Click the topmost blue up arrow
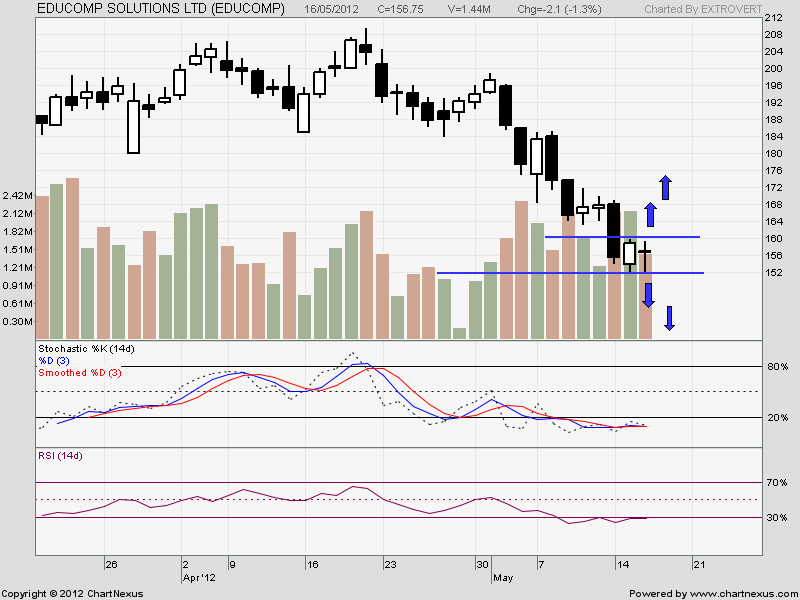The height and width of the screenshot is (600, 800). pyautogui.click(x=665, y=187)
